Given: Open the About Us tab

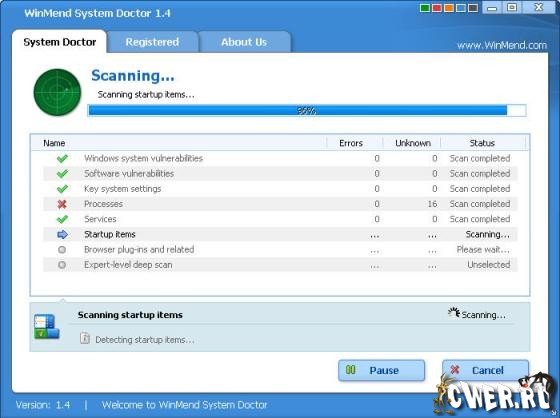Looking at the screenshot, I should (244, 42).
